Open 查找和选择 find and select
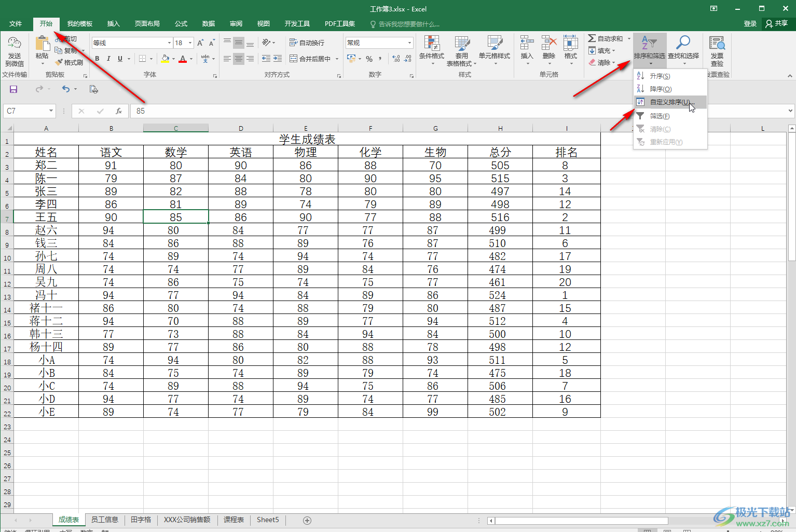This screenshot has width=796, height=532. coord(683,50)
